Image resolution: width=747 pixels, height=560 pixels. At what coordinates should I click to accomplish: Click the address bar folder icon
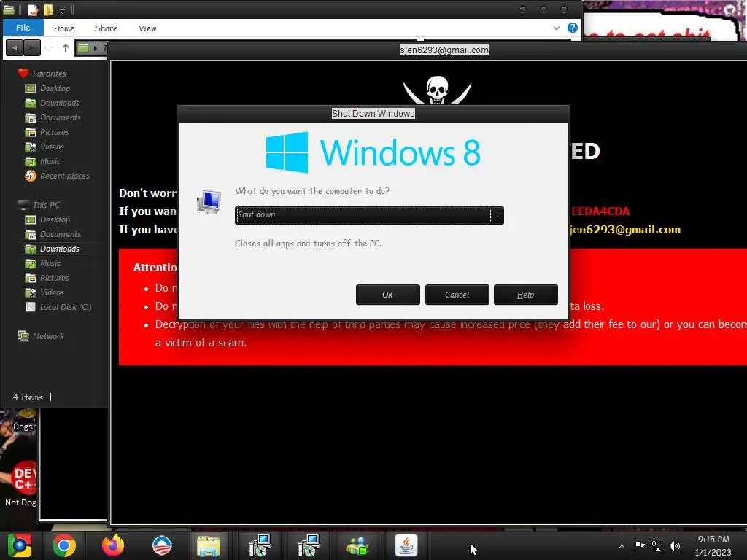coord(83,47)
